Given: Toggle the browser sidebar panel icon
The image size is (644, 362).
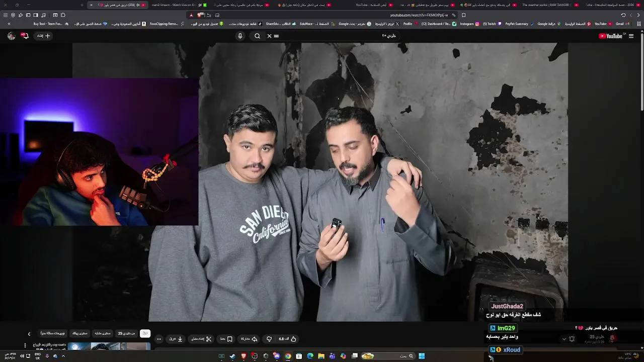Looking at the screenshot, I should pyautogui.click(x=36, y=15).
